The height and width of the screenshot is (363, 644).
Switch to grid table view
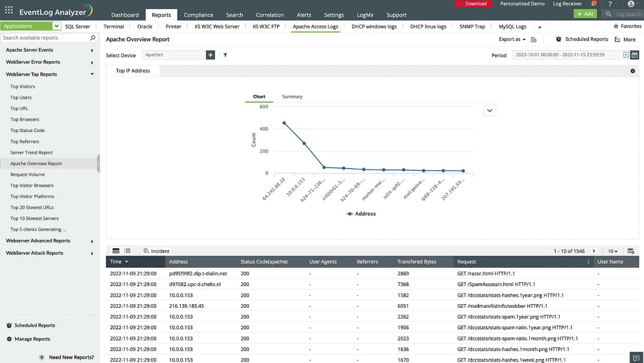point(116,251)
